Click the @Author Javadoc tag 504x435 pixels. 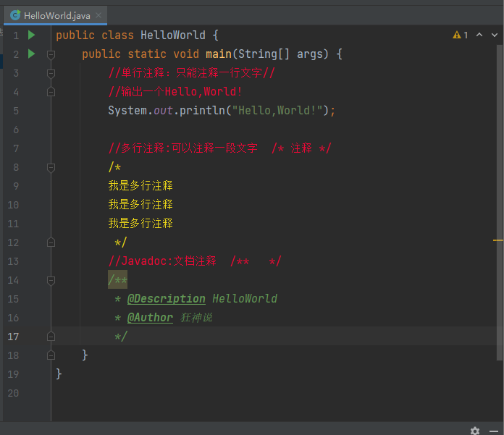point(150,318)
